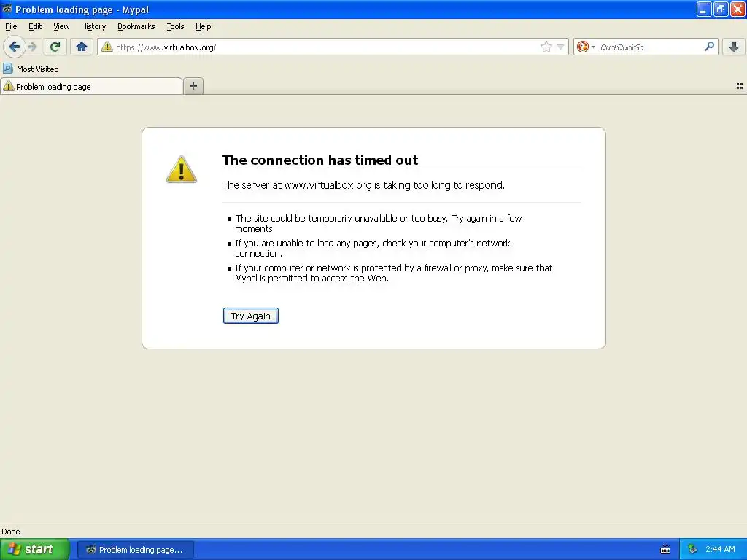
Task: Open the File menu
Action: pos(11,26)
